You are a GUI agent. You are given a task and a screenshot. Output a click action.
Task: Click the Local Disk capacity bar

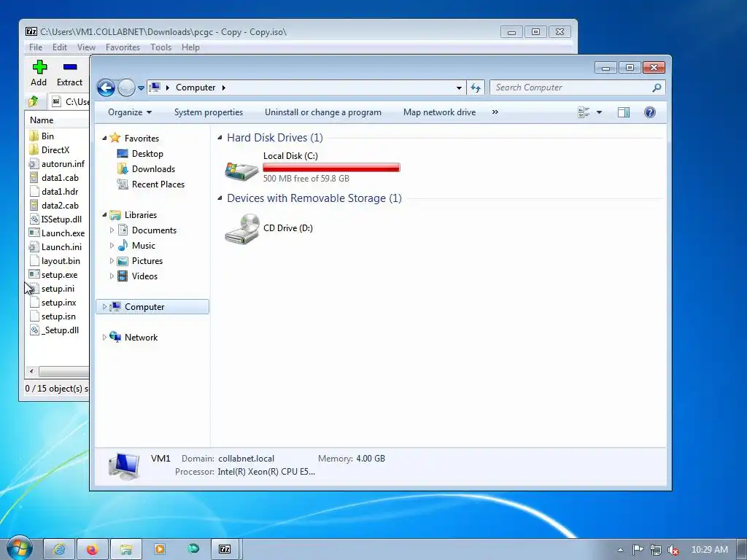[x=332, y=167]
